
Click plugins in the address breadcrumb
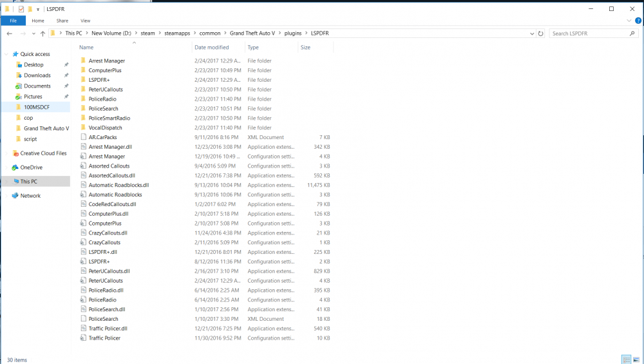tap(293, 34)
